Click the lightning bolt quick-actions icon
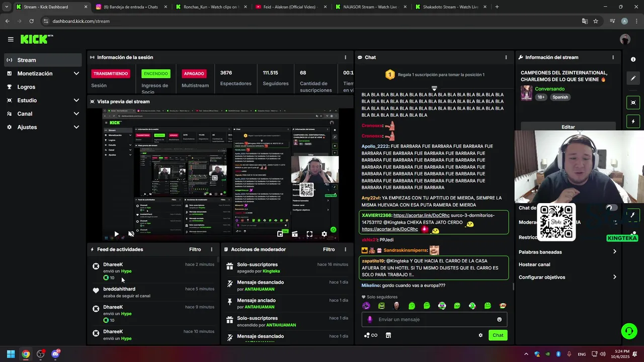The height and width of the screenshot is (362, 644). [633, 122]
